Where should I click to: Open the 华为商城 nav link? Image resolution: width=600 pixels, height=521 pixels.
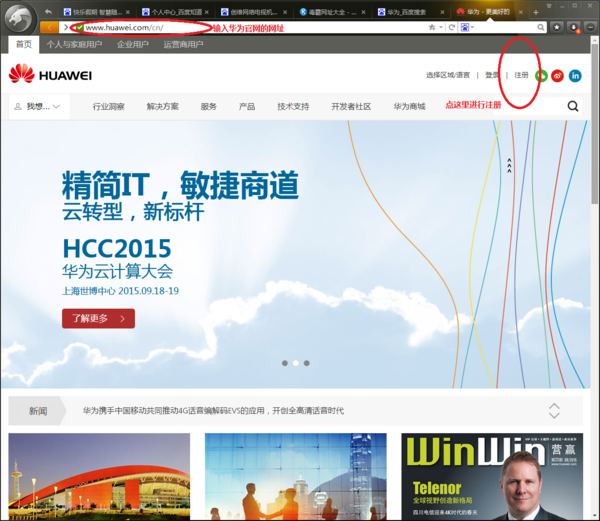coord(409,106)
